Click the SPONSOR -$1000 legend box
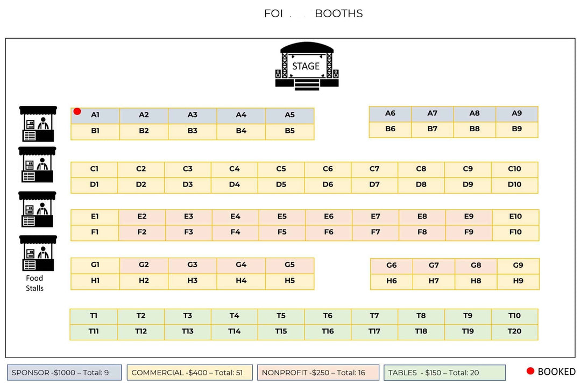 (x=64, y=372)
